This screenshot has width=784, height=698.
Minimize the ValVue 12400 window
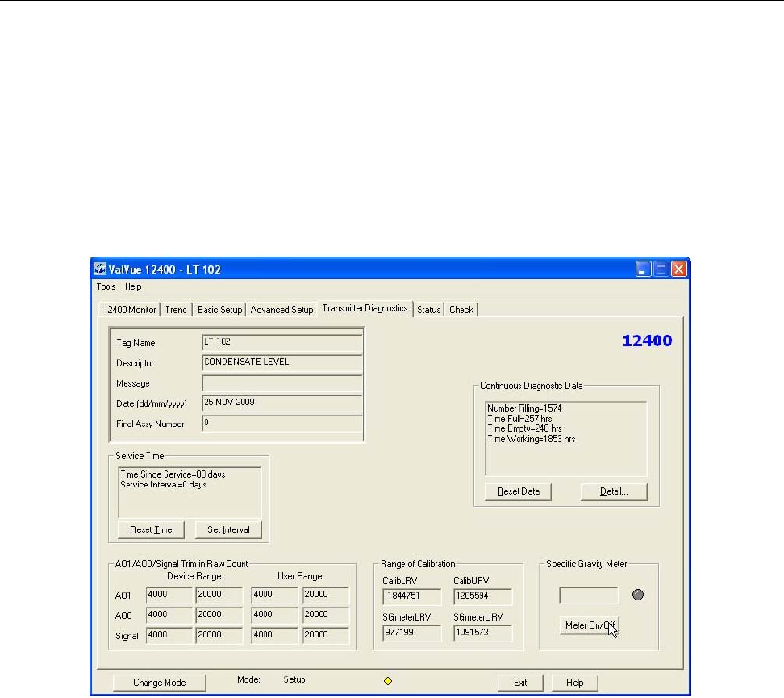643,270
